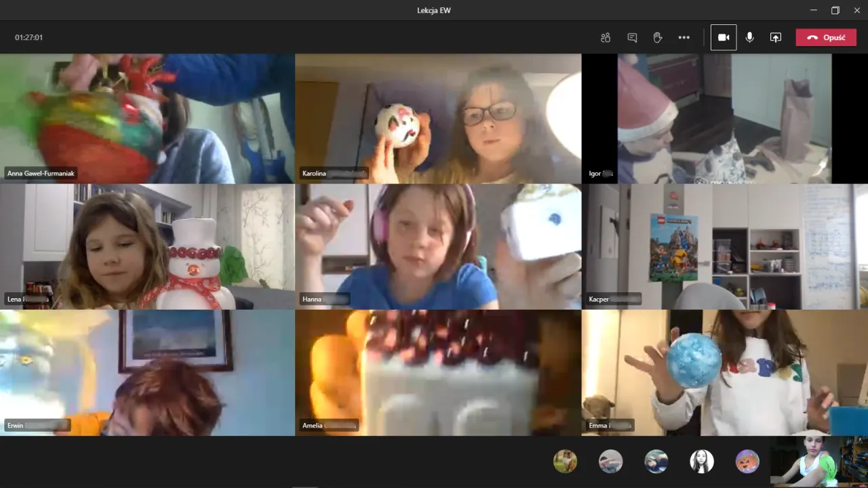
Task: Click the leftmost avatar in the bottom row
Action: click(565, 462)
